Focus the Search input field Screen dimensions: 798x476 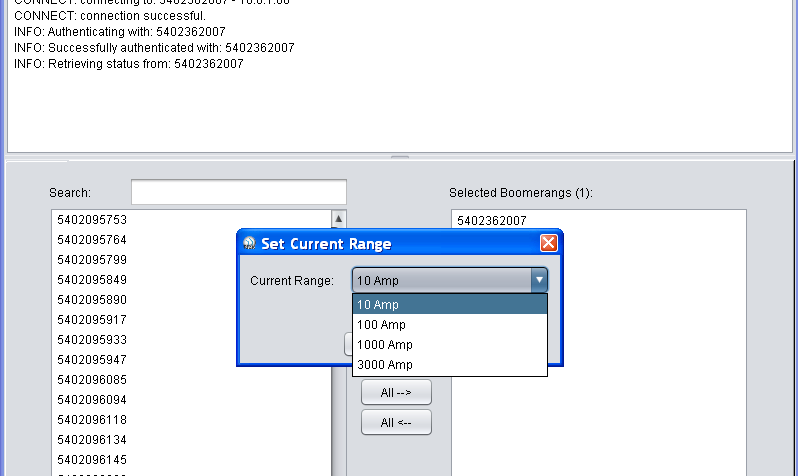239,192
